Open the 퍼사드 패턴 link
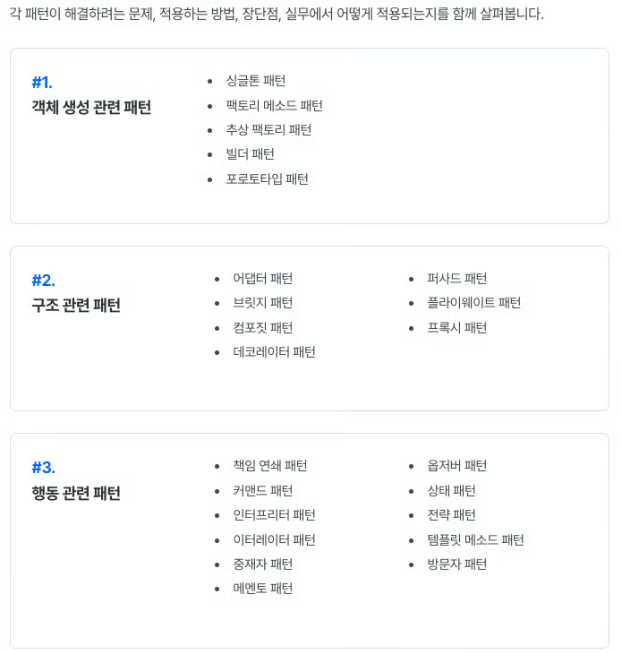Viewport: 622px width, 652px height. (x=456, y=278)
